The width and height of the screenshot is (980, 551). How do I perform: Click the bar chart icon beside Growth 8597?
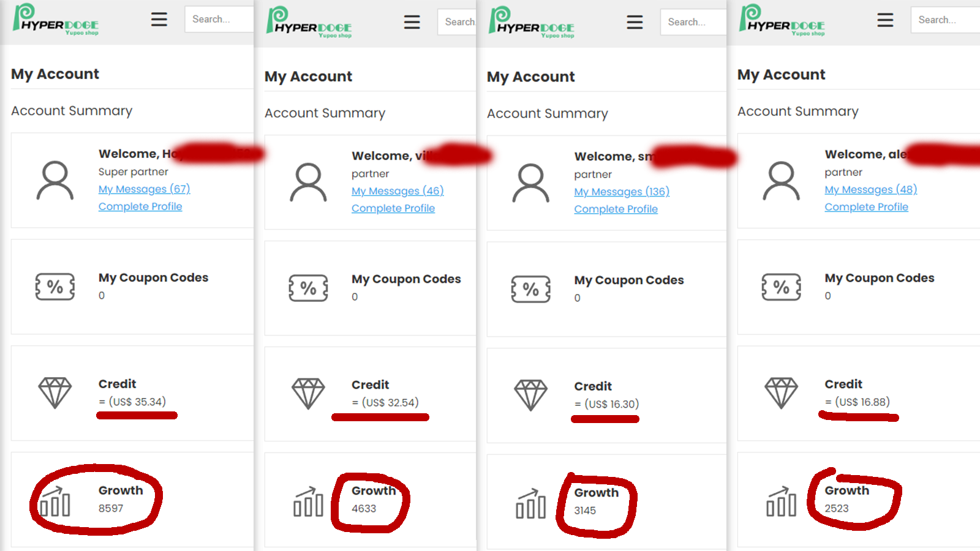tap(55, 501)
